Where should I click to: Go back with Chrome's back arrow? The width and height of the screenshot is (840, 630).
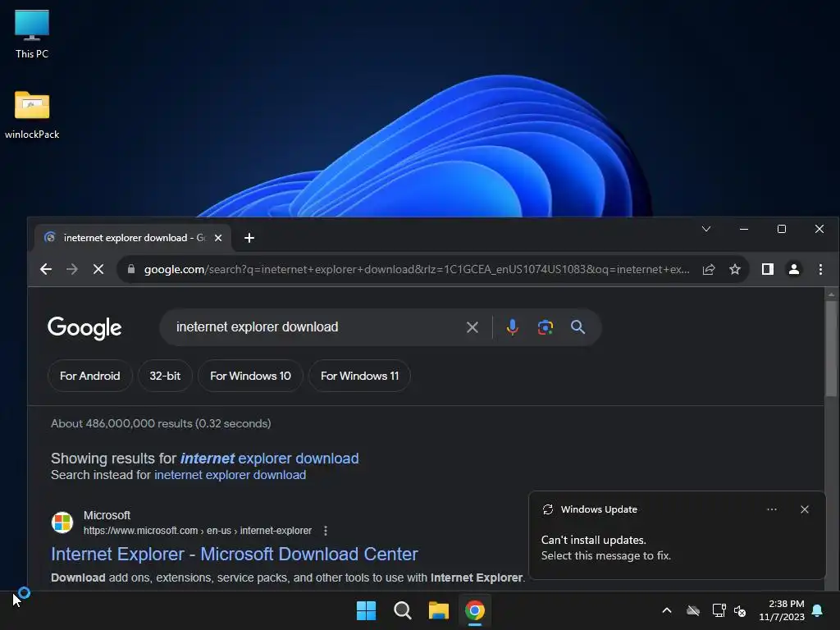click(x=46, y=269)
